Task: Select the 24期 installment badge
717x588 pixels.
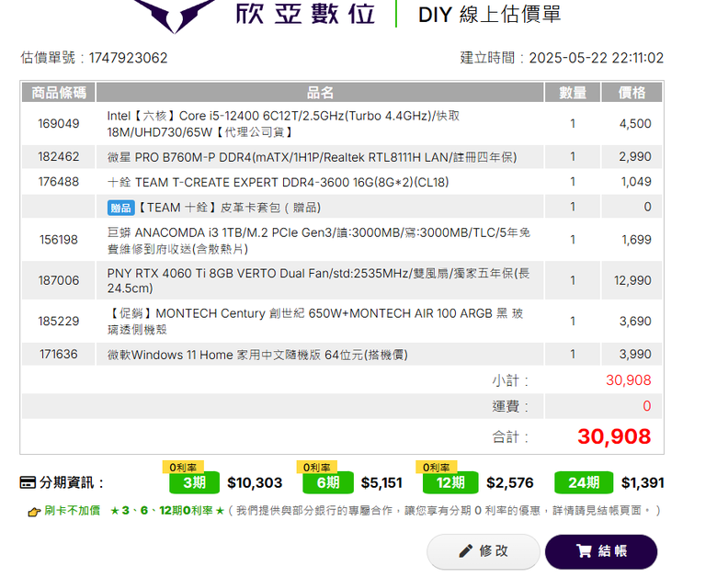Action: pyautogui.click(x=584, y=482)
